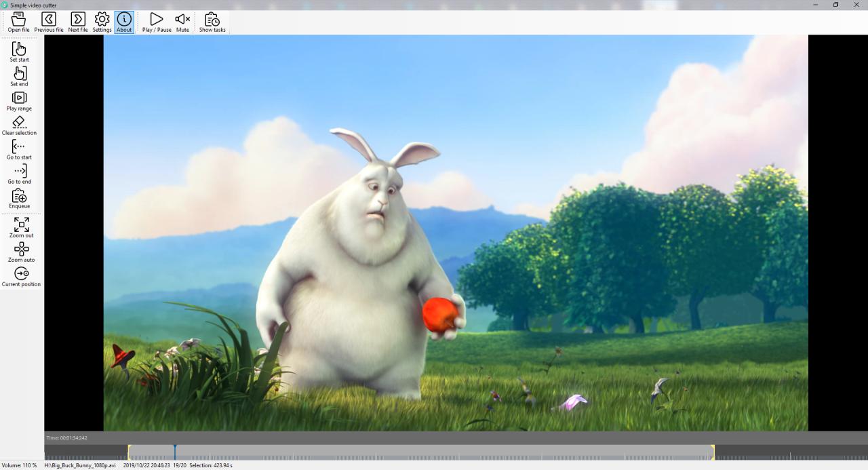868x470 pixels.
Task: Click the blue playhead position marker
Action: click(174, 452)
